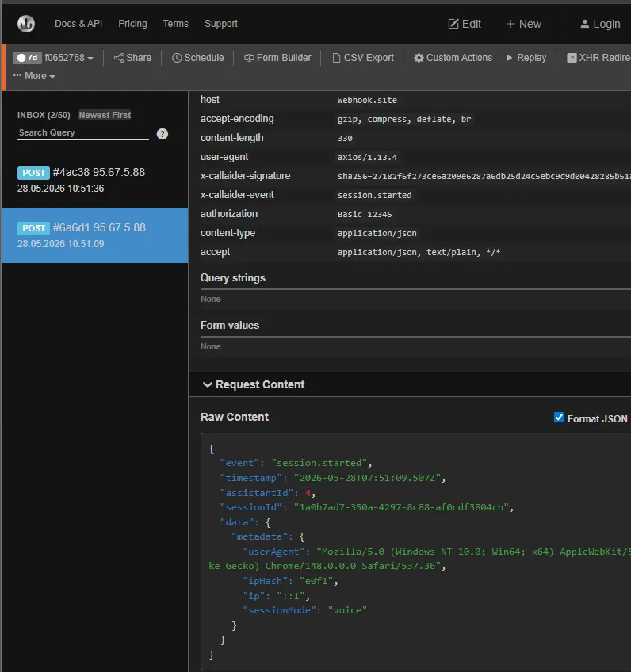Click Share in the toolbar
The image size is (631, 672).
click(x=132, y=58)
